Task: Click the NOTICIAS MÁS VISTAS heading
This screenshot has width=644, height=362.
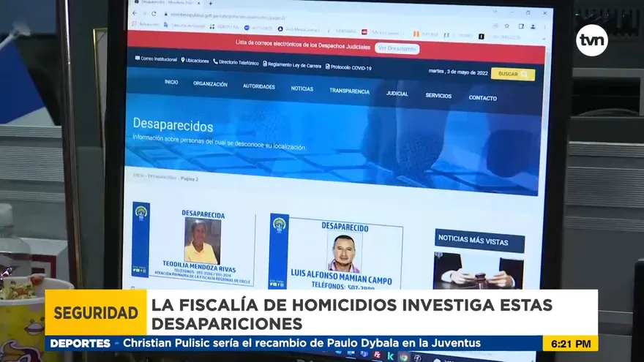Action: tap(479, 241)
